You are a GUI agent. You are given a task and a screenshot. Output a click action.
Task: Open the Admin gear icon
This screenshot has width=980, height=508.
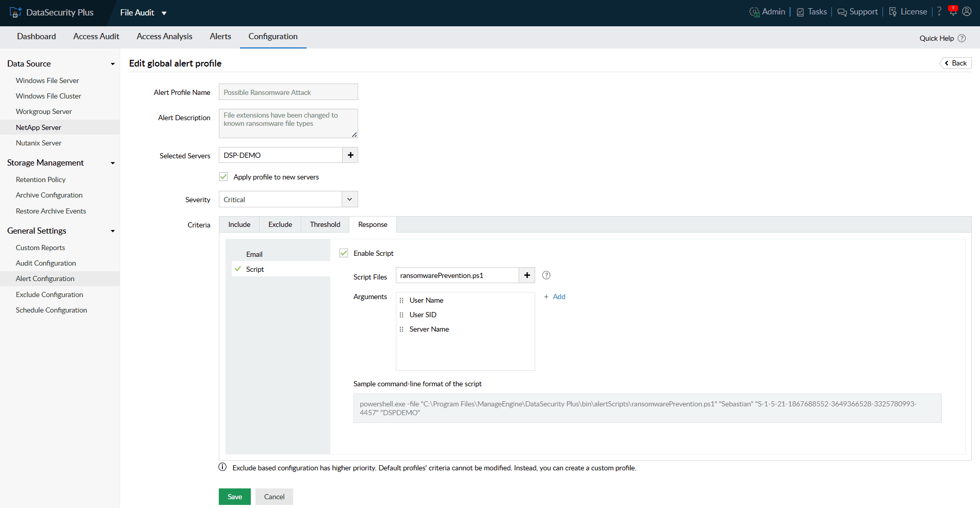click(x=754, y=12)
